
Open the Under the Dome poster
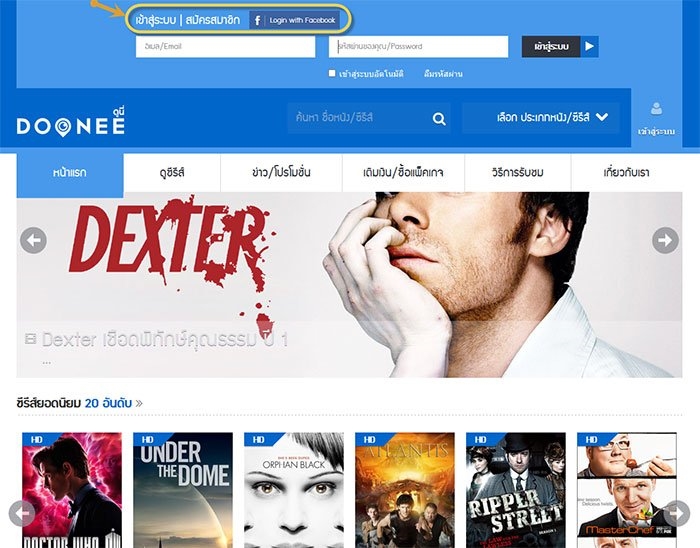(x=183, y=490)
